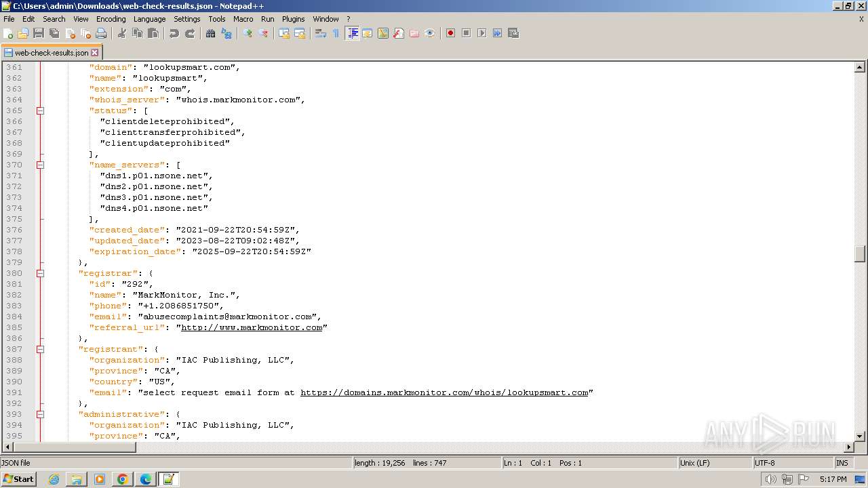
Task: Open the Edit menu
Action: click(28, 19)
